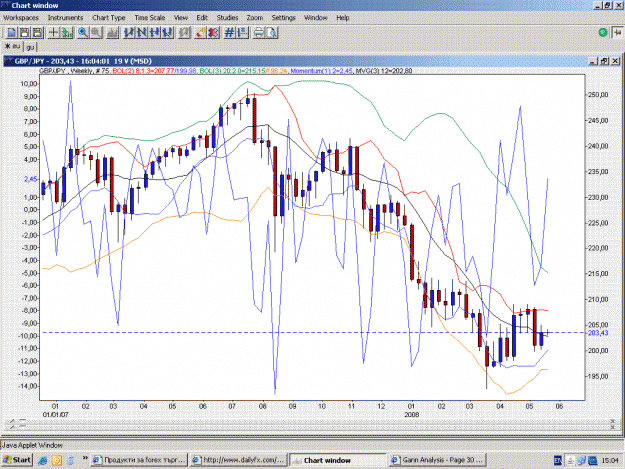
Task: Click the green connection status circle
Action: 603,33
